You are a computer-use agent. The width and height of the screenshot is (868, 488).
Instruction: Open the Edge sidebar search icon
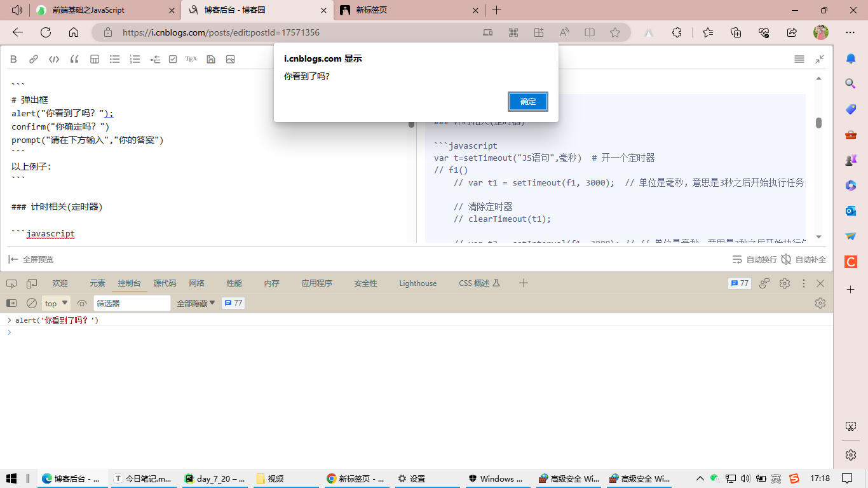851,83
